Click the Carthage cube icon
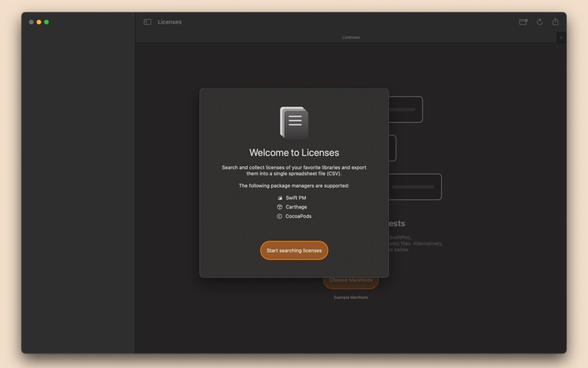Viewport: 588px width, 368px height. point(279,207)
